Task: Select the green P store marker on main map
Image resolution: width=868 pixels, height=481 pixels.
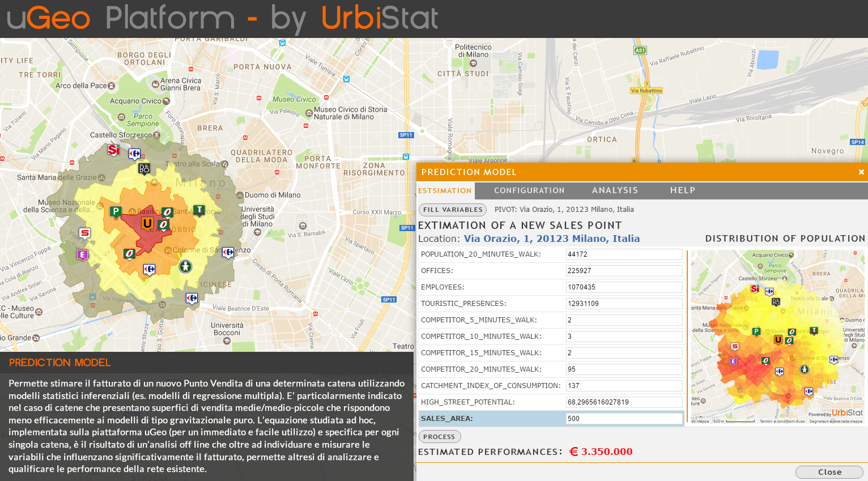Action: 116,212
